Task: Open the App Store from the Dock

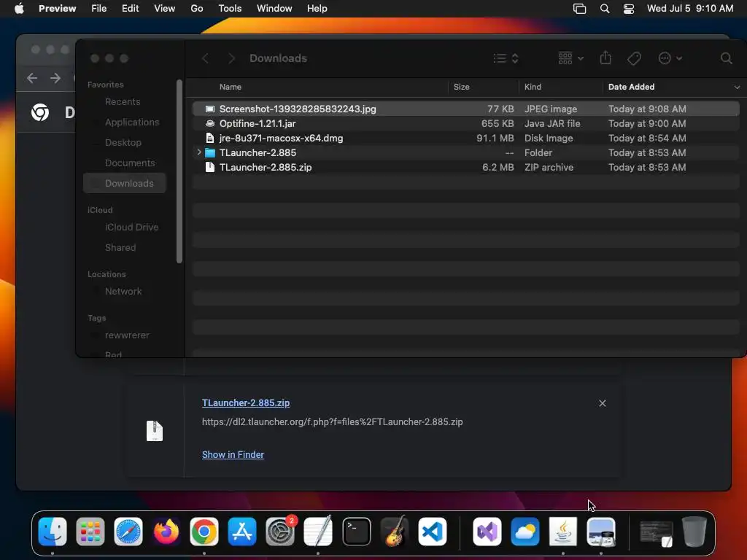Action: 242,531
